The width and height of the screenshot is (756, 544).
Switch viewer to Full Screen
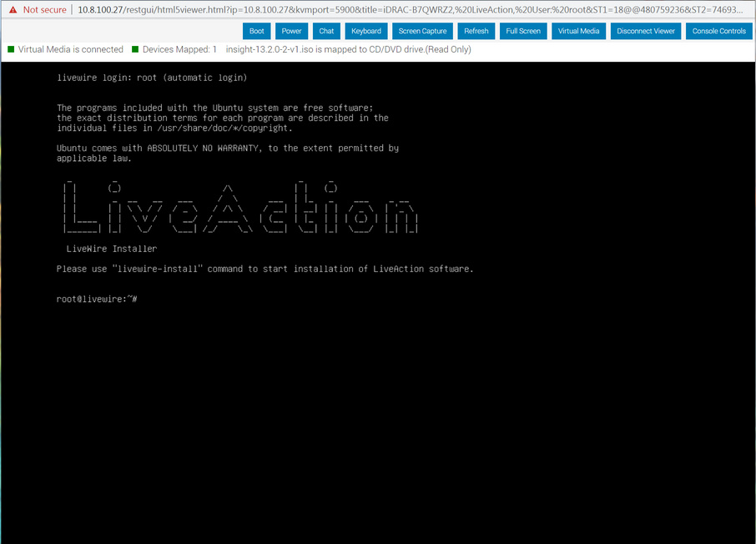[523, 31]
